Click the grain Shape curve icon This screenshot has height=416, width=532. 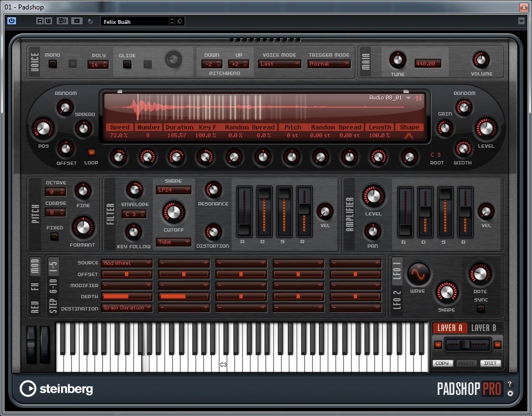(x=409, y=136)
